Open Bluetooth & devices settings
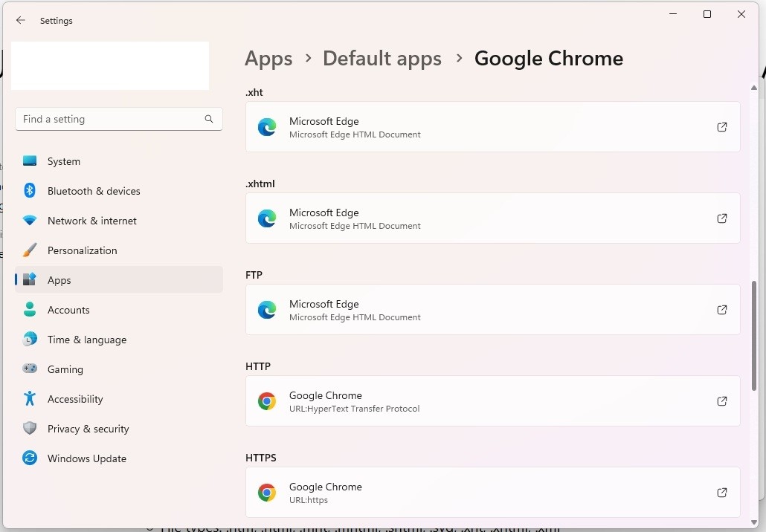766x532 pixels. coord(119,191)
